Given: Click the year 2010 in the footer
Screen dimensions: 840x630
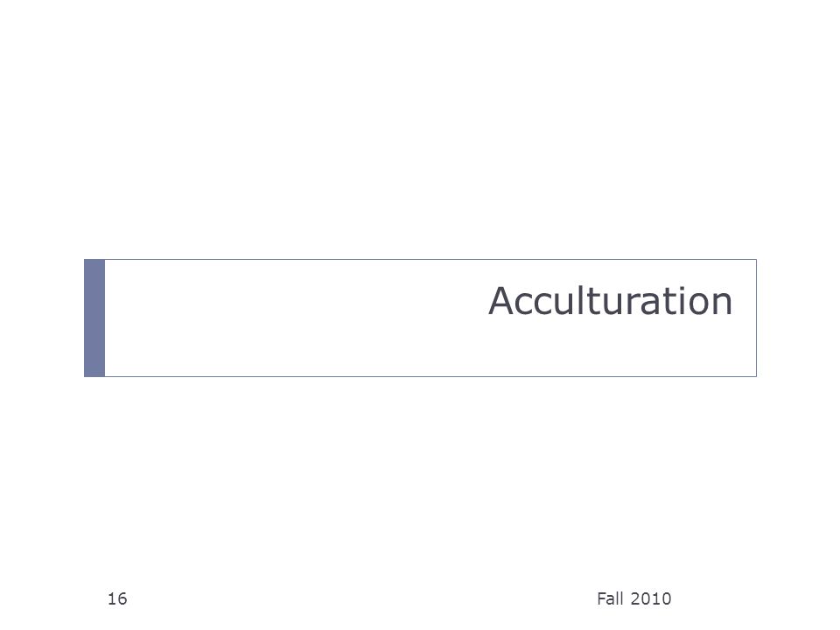Looking at the screenshot, I should (x=651, y=598).
